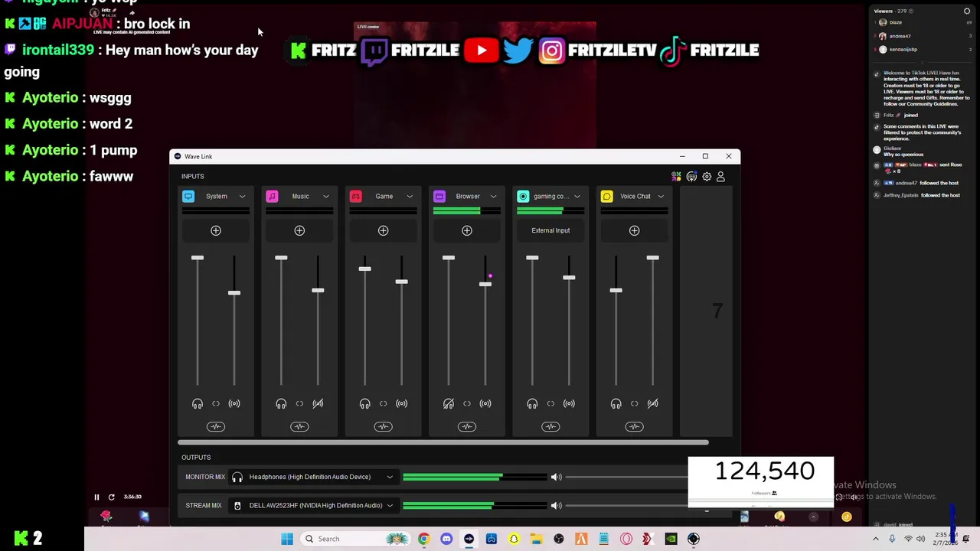Unmute Music channel in the stream mix
980x551 pixels.
coord(318,403)
